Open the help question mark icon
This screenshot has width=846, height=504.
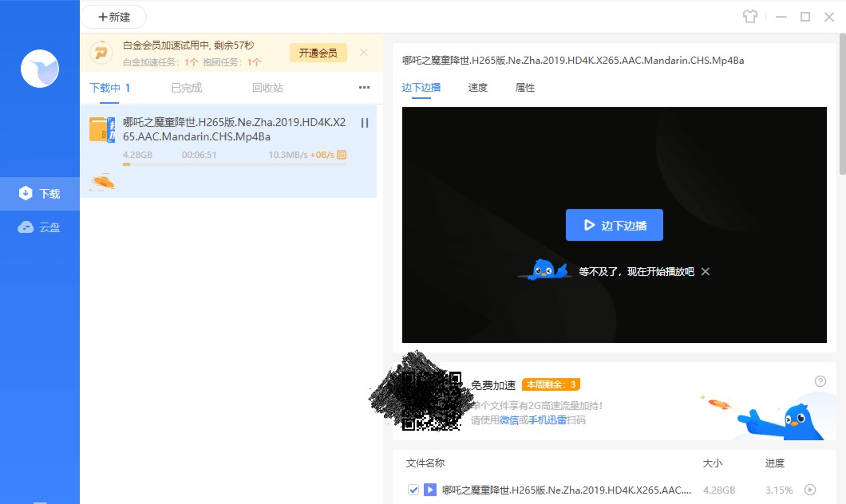pyautogui.click(x=820, y=381)
